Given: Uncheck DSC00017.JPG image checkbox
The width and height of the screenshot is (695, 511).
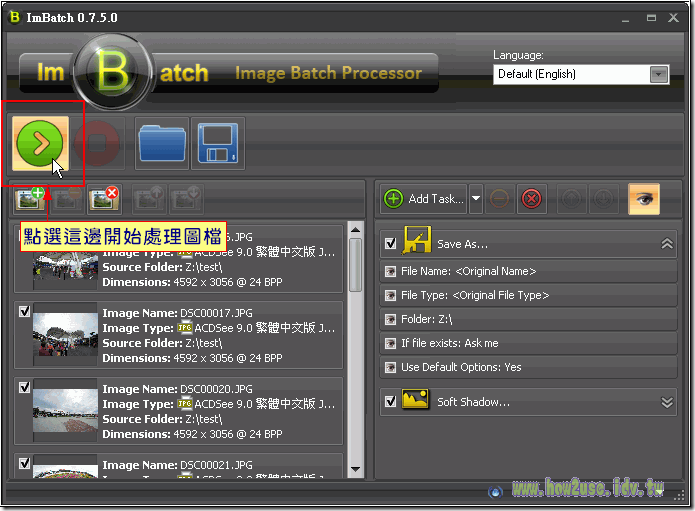Looking at the screenshot, I should tap(25, 312).
